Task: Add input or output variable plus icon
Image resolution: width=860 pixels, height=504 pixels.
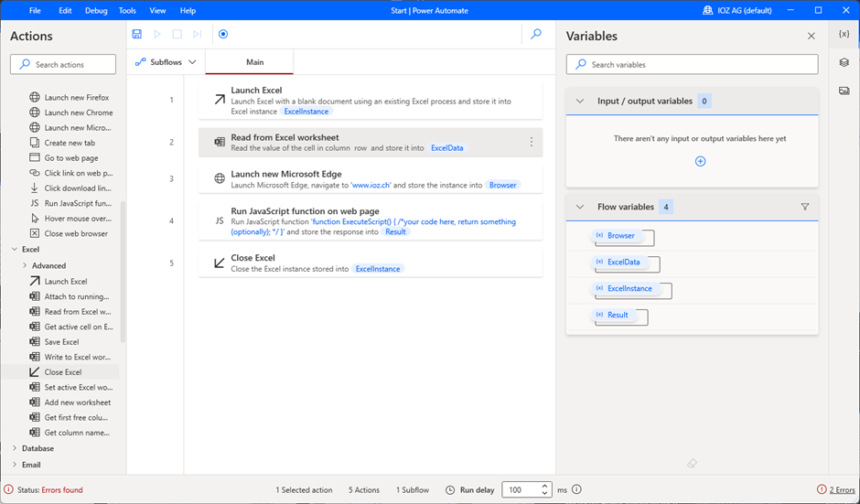Action: tap(700, 161)
